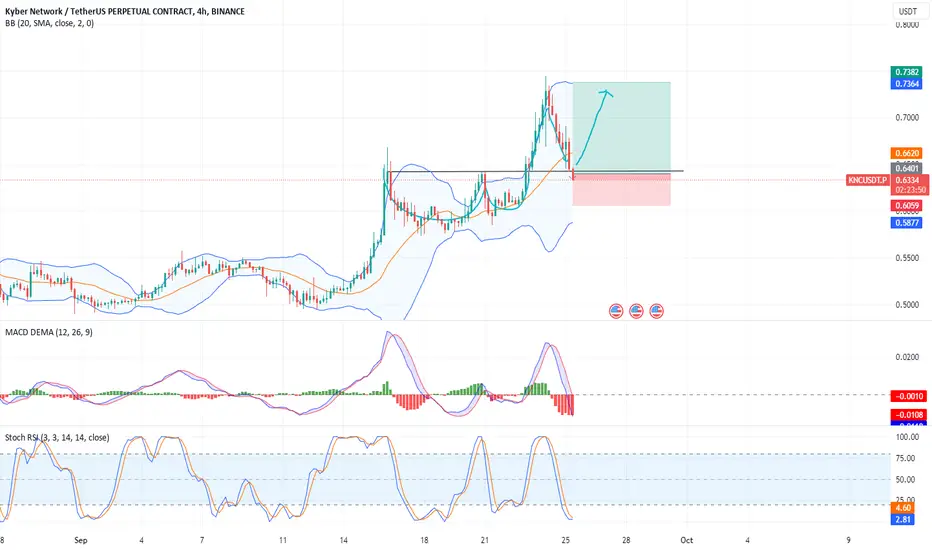The height and width of the screenshot is (550, 932).
Task: Select the gray horizontal line at 0.6401
Action: tap(535, 171)
